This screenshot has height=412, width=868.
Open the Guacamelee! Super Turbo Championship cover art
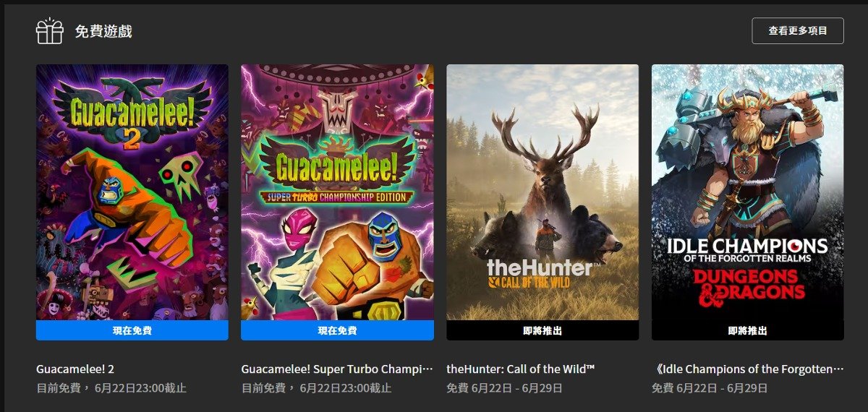pos(337,192)
